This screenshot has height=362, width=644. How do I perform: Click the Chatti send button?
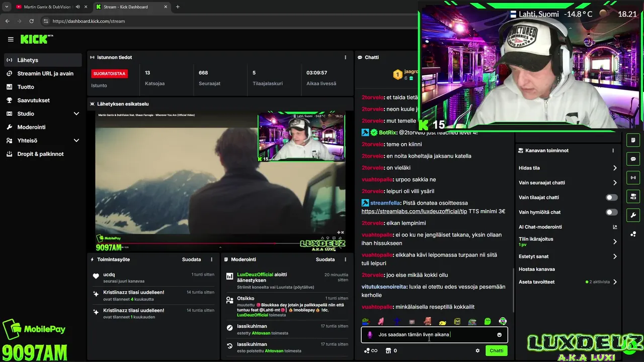tap(497, 350)
